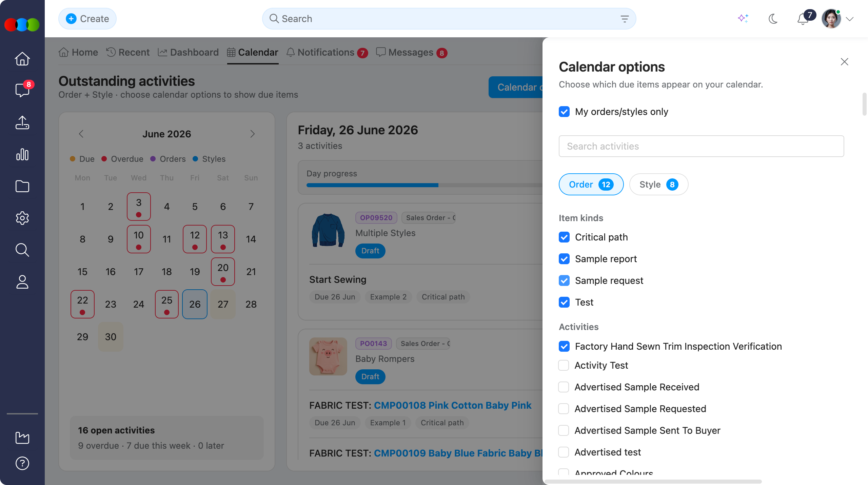Click the Start Sewing activity title
This screenshot has height=485, width=868.
click(x=338, y=279)
